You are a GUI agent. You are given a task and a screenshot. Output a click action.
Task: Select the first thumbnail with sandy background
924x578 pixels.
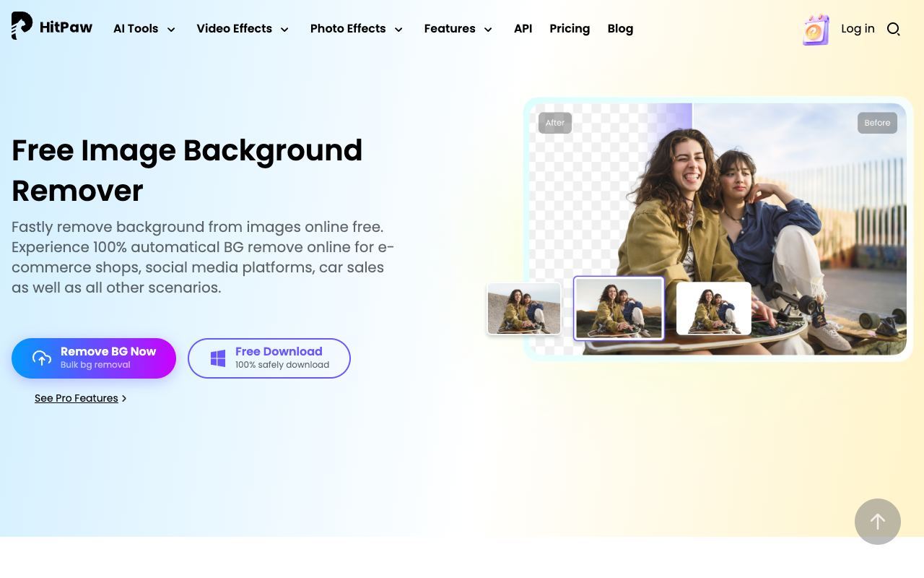point(524,309)
